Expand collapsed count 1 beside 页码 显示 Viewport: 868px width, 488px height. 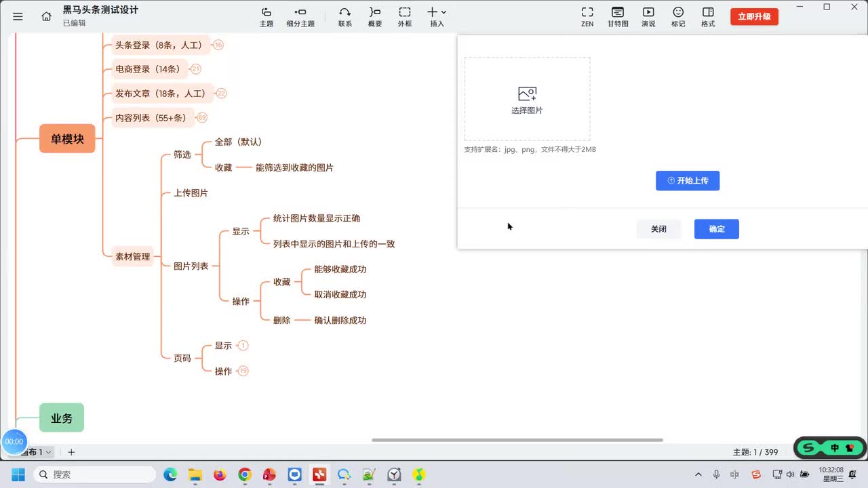243,346
